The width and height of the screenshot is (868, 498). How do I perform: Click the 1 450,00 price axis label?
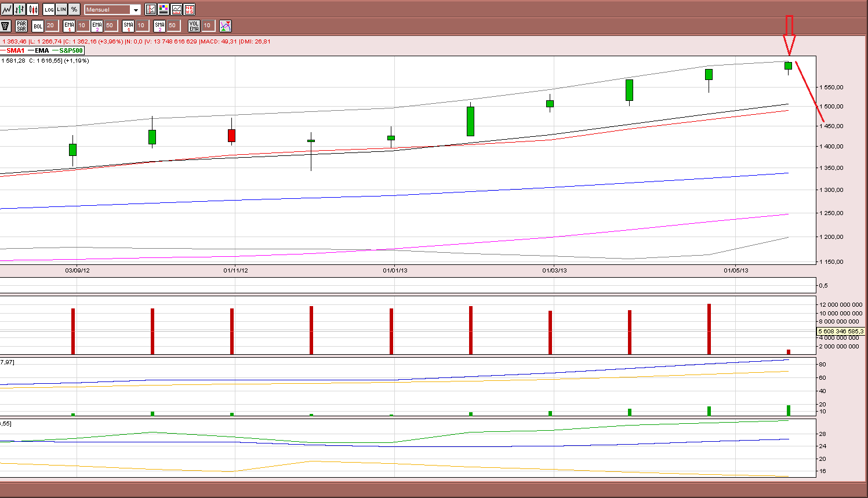click(831, 126)
